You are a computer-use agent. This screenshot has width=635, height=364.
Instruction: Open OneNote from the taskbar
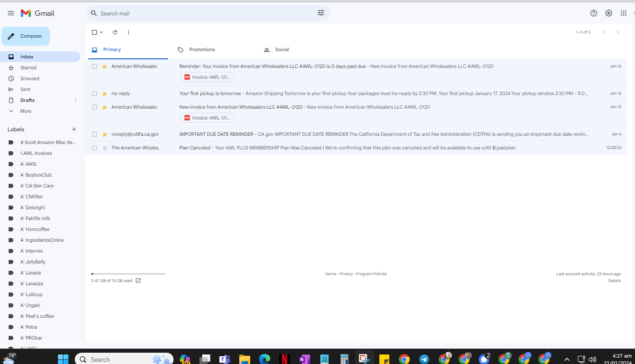[x=305, y=359]
